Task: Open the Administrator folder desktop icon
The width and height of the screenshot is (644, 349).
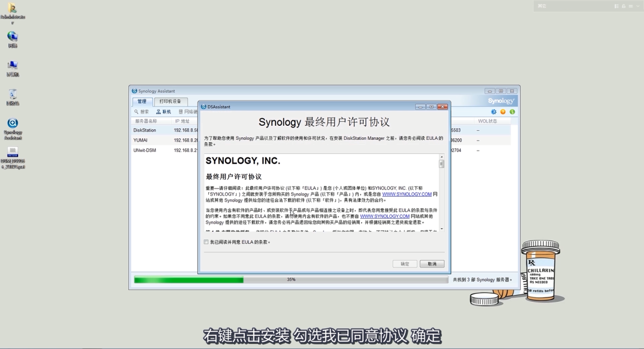Action: tap(13, 14)
